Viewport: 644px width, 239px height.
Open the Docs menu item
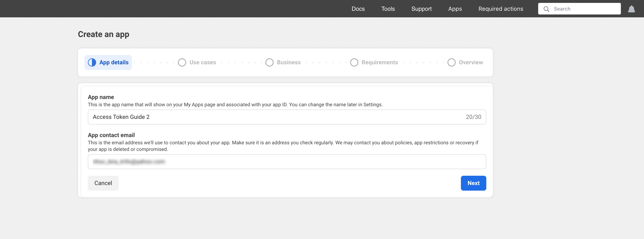pos(358,9)
